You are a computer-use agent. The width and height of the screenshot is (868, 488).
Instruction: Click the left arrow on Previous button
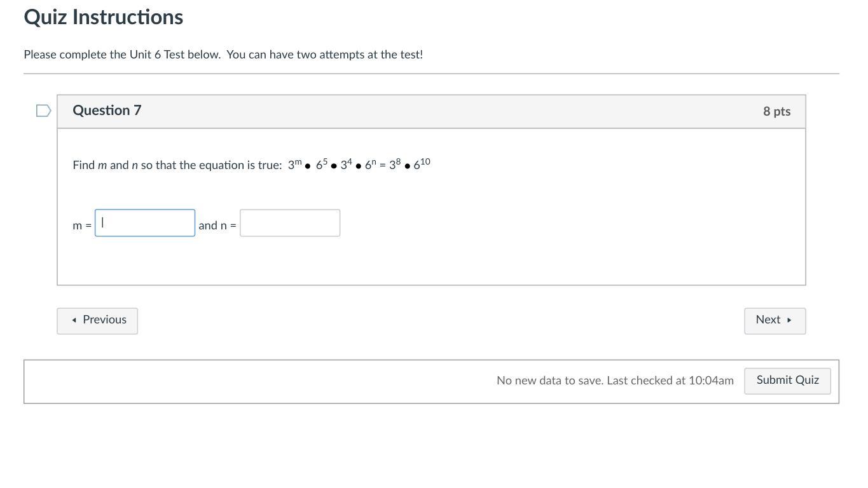coord(74,320)
